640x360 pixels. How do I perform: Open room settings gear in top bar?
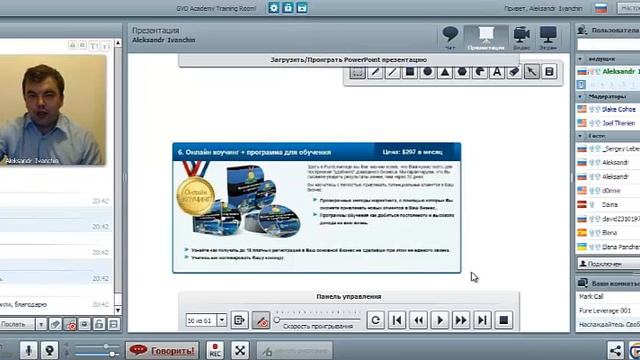pyautogui.click(x=273, y=8)
